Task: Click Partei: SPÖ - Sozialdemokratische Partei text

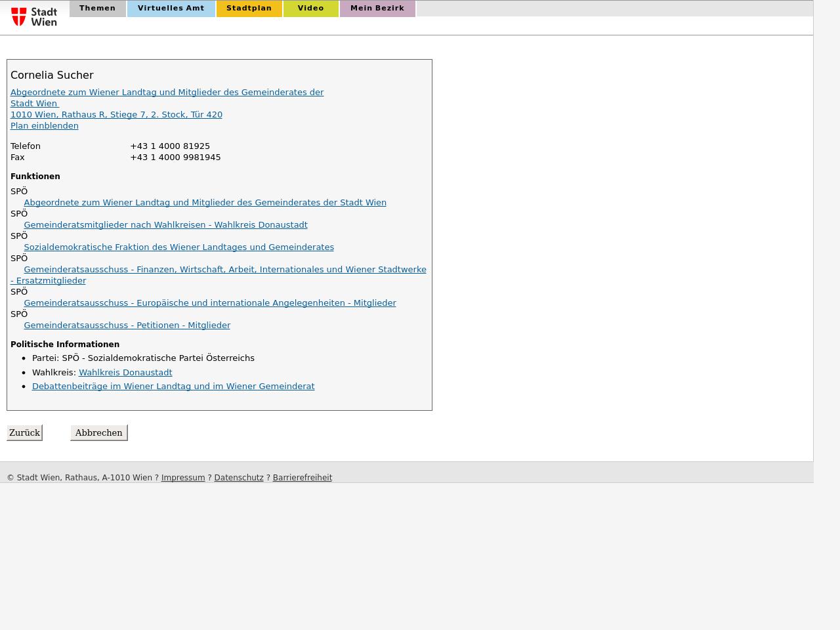Action: (x=143, y=358)
